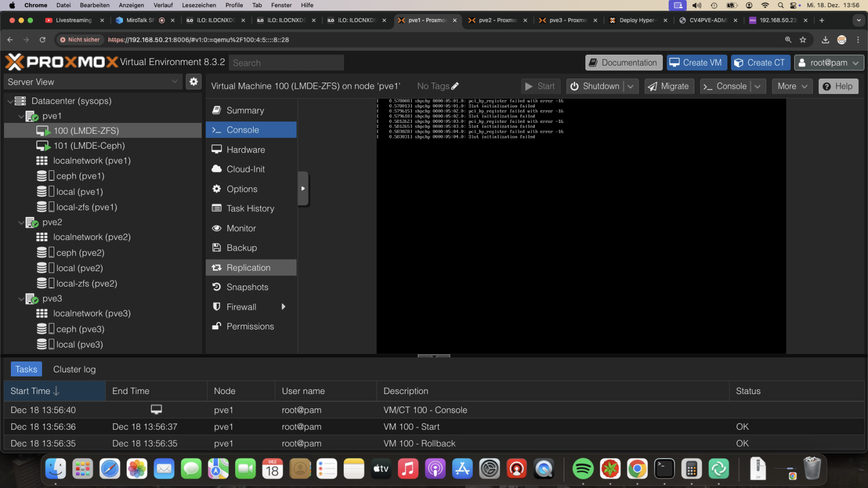Image resolution: width=868 pixels, height=488 pixels.
Task: Open the Permissions section
Action: pyautogui.click(x=251, y=326)
